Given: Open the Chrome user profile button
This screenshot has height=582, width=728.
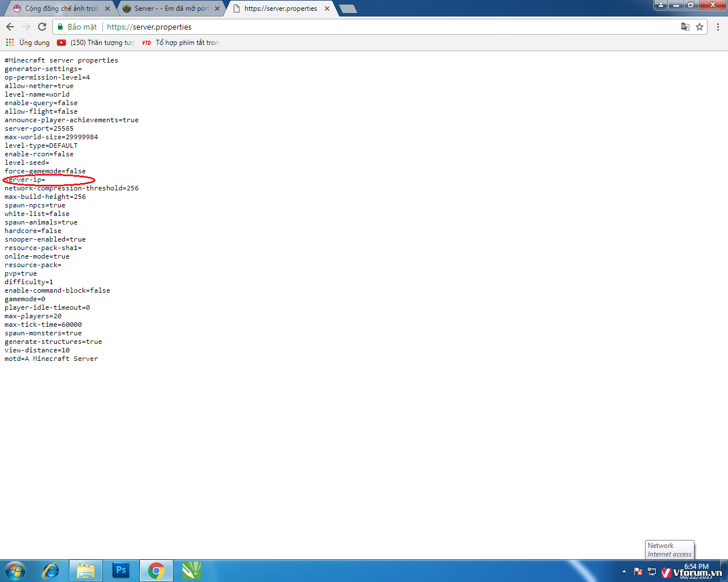Looking at the screenshot, I should tap(660, 5).
